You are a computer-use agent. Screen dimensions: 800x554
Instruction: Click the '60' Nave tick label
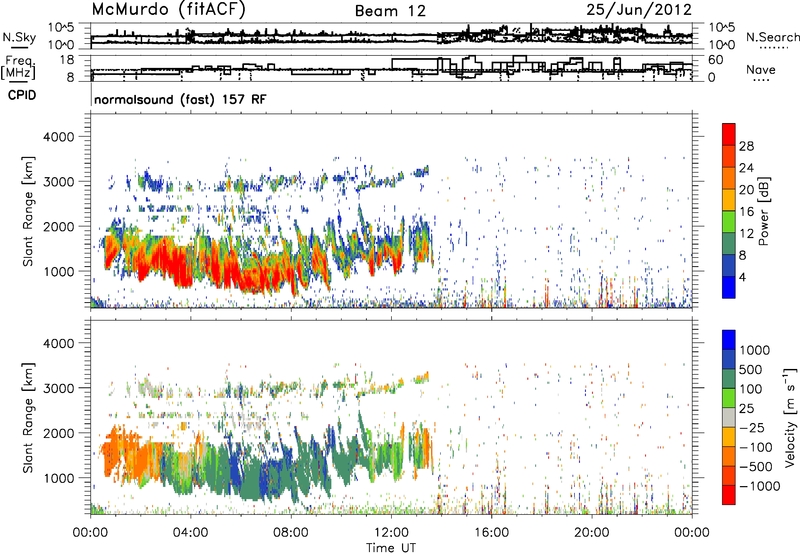point(715,60)
